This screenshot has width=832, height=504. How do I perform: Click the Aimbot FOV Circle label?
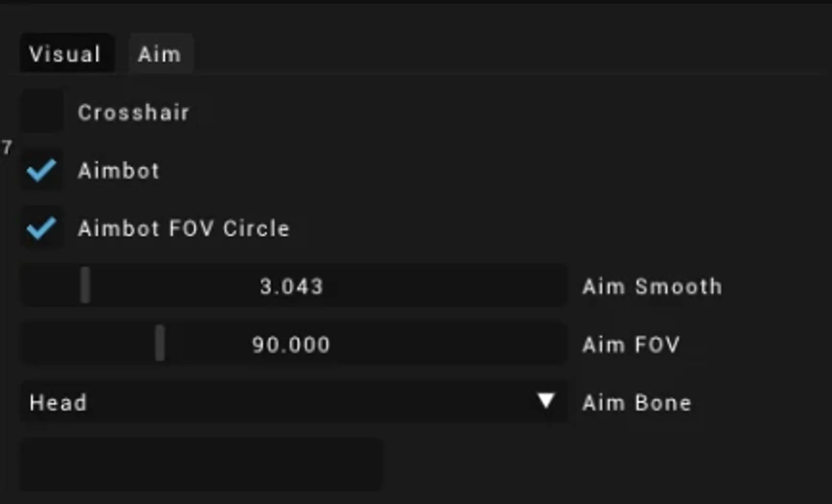[x=183, y=228]
